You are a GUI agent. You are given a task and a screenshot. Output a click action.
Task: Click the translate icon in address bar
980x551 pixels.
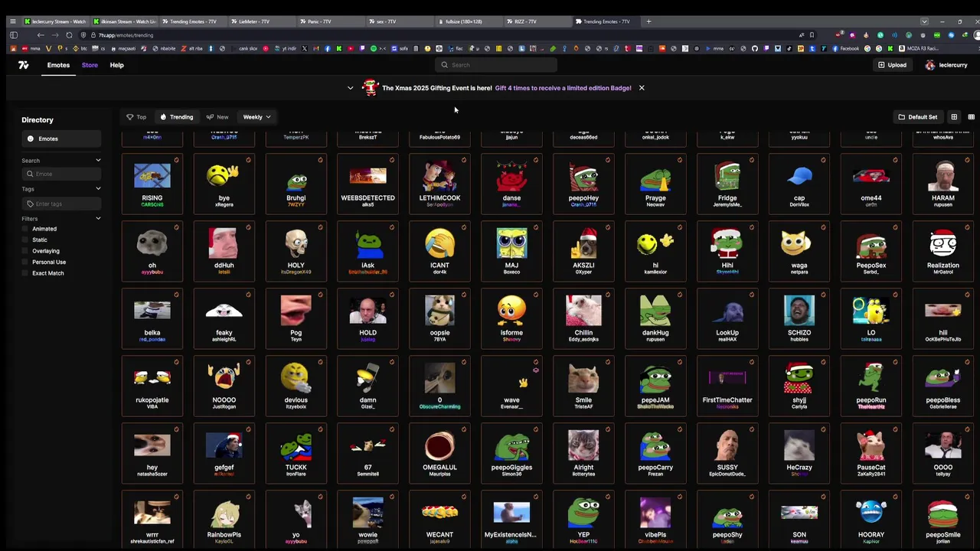coord(802,35)
